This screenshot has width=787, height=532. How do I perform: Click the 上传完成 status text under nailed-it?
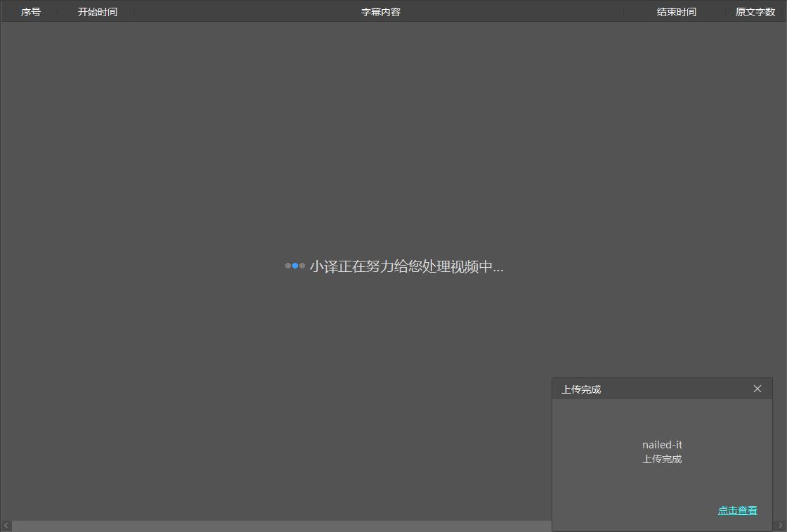[662, 460]
